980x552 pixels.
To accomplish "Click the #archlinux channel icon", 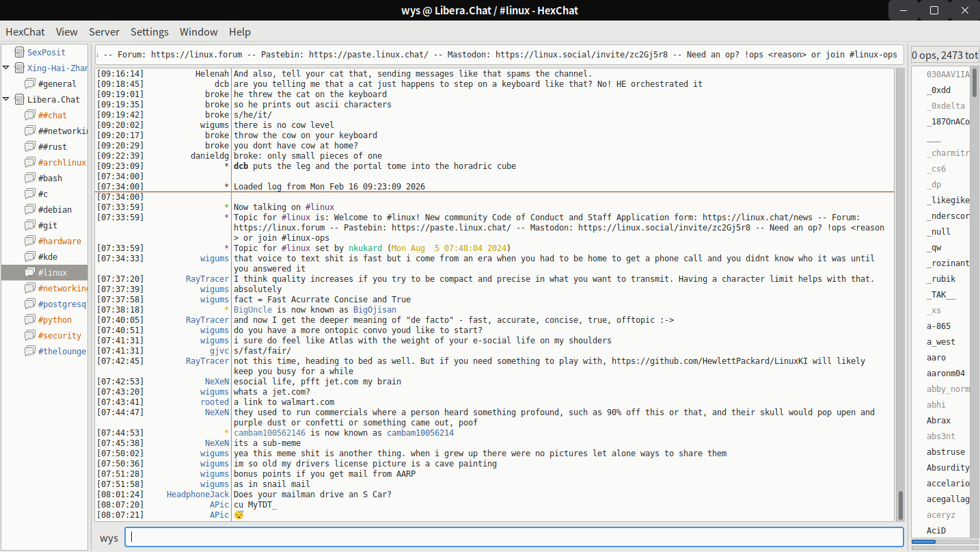I will tap(30, 162).
